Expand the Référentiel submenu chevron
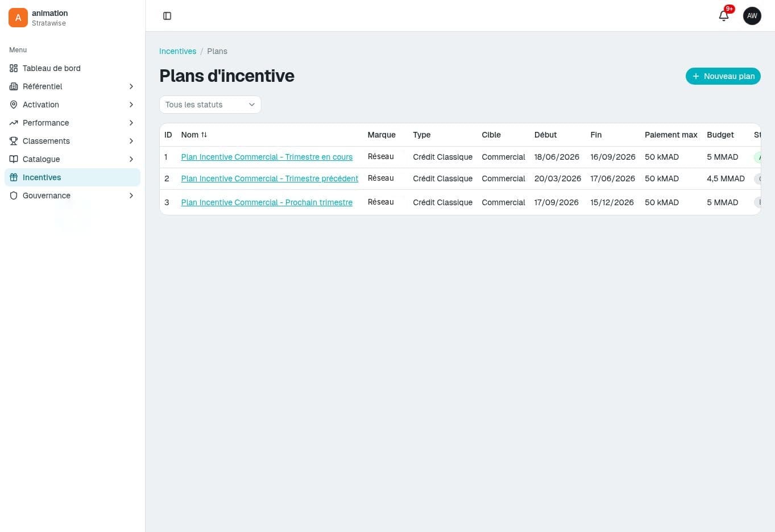 131,86
